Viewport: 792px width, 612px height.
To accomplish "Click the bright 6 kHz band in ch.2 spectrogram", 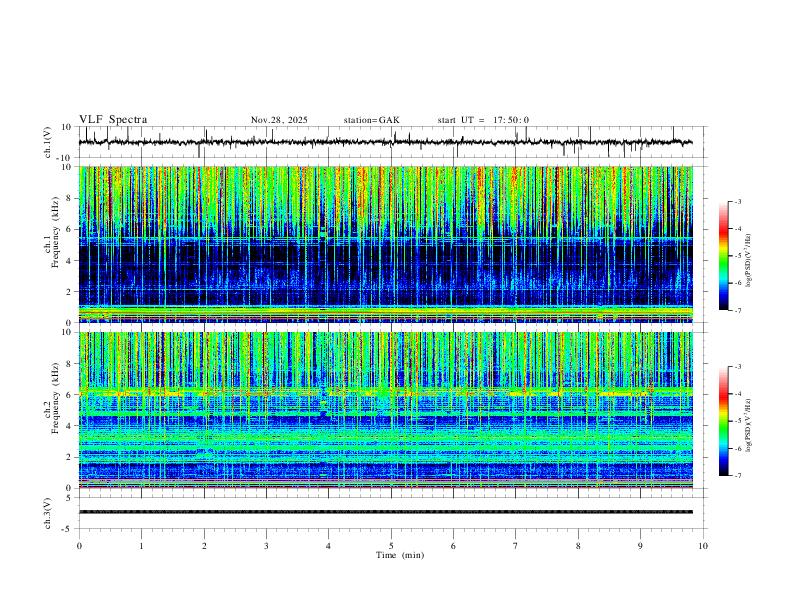I will coord(385,392).
